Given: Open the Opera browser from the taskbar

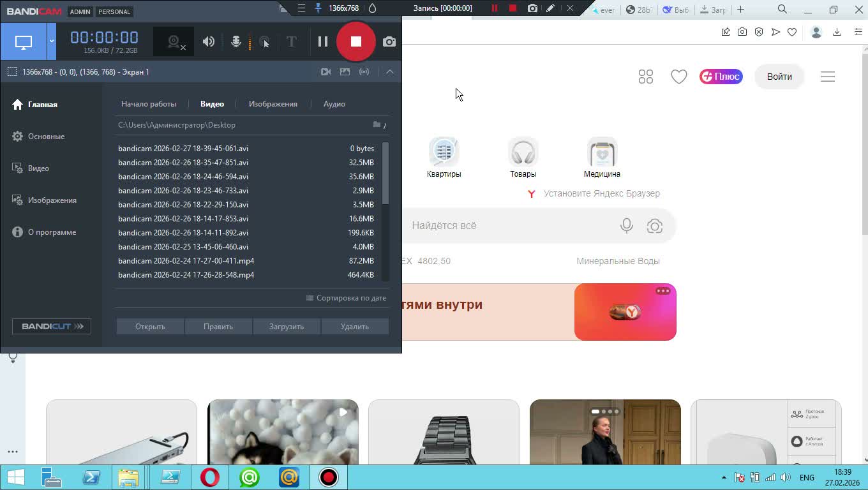Looking at the screenshot, I should (210, 477).
